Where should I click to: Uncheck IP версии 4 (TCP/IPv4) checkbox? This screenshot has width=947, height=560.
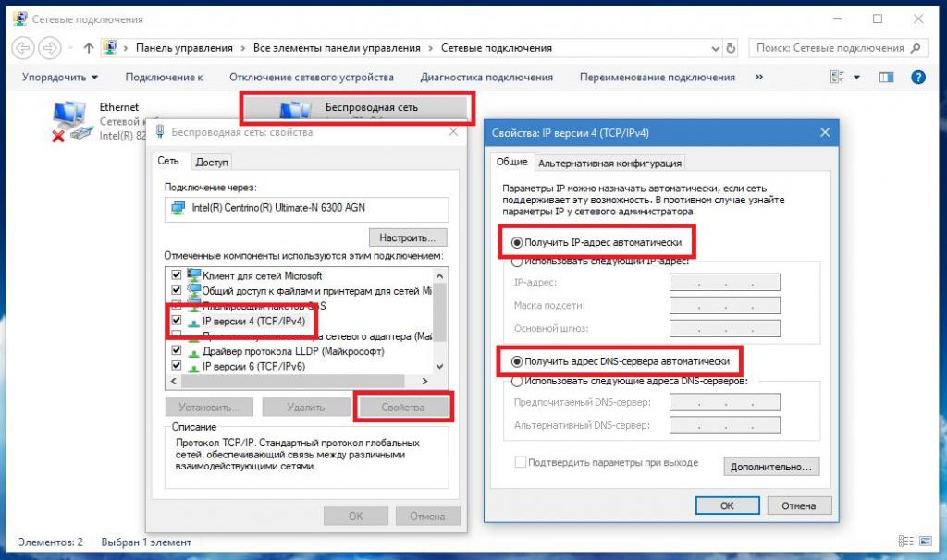tap(177, 321)
